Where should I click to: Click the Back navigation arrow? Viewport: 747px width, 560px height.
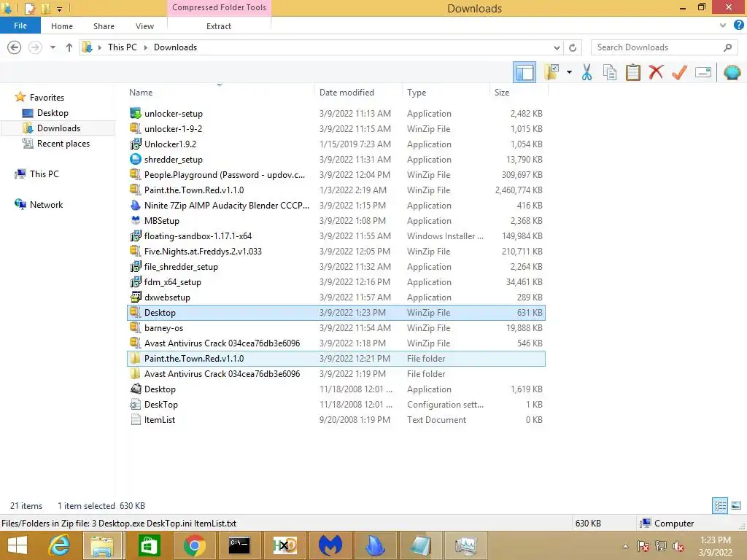point(15,47)
